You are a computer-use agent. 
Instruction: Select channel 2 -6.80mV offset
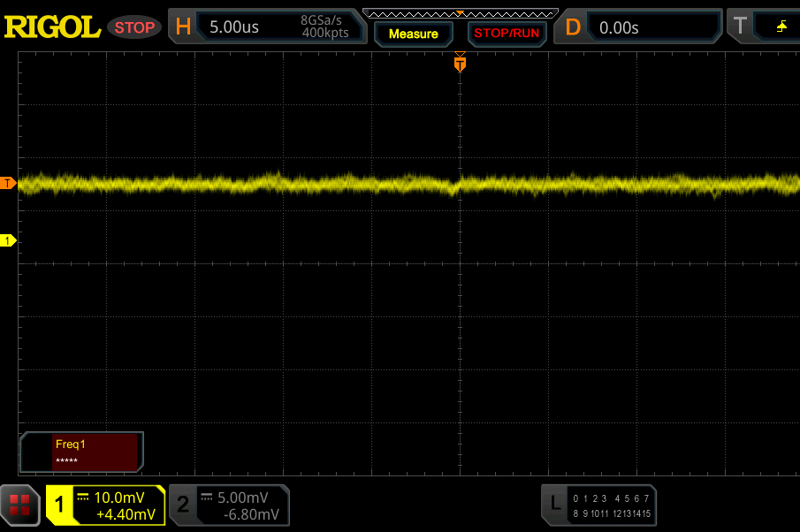(x=251, y=514)
